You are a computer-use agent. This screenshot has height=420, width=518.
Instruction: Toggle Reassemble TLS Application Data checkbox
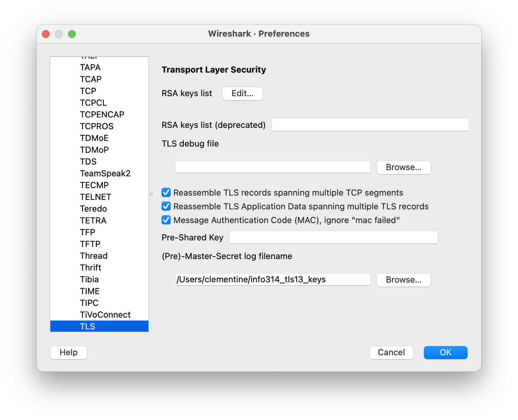pos(166,206)
